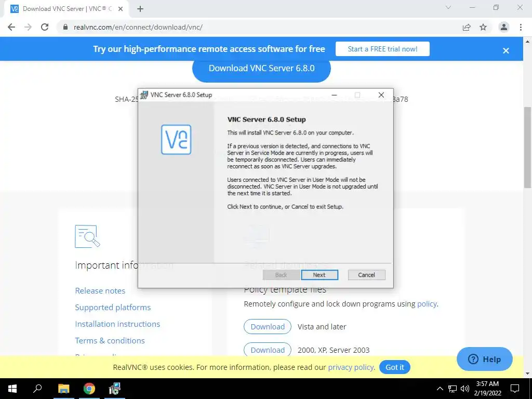Screen dimensions: 532x399
Task: Click Next in the VNC Server Setup
Action: [x=320, y=275]
